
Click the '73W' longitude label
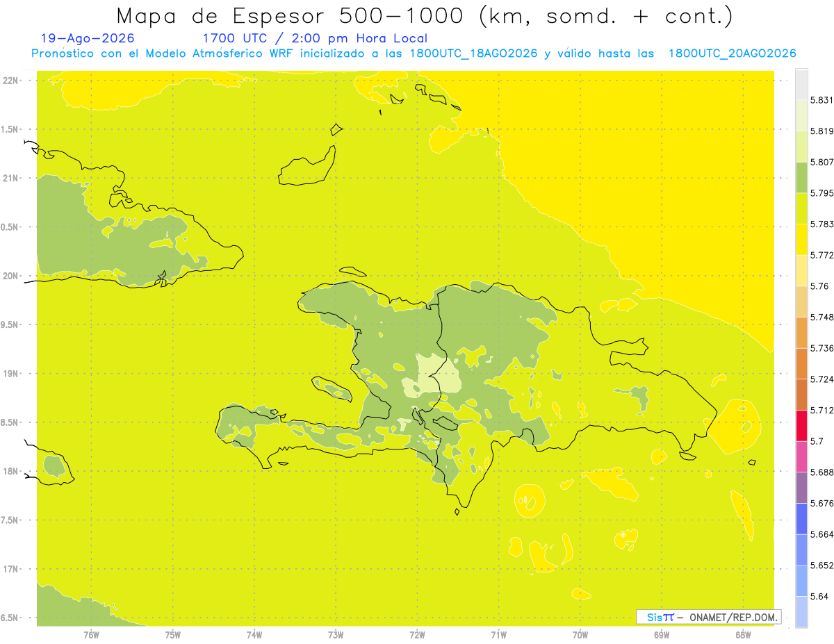(336, 634)
